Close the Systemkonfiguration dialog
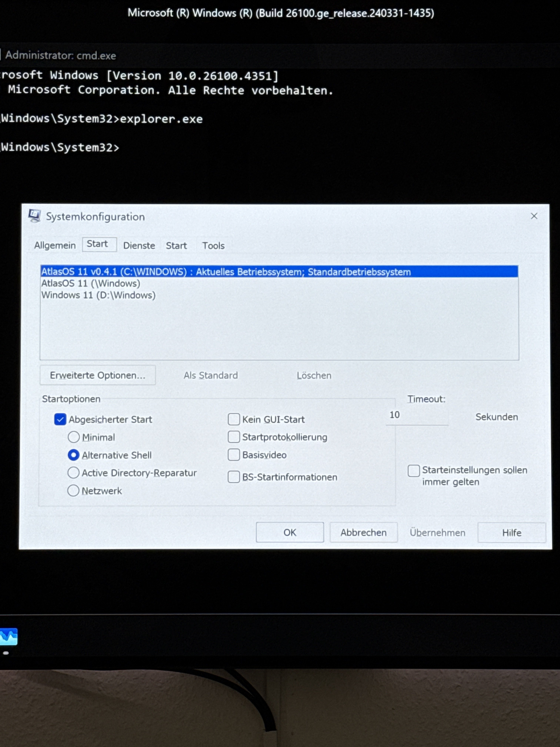The image size is (560, 747). pos(534,216)
